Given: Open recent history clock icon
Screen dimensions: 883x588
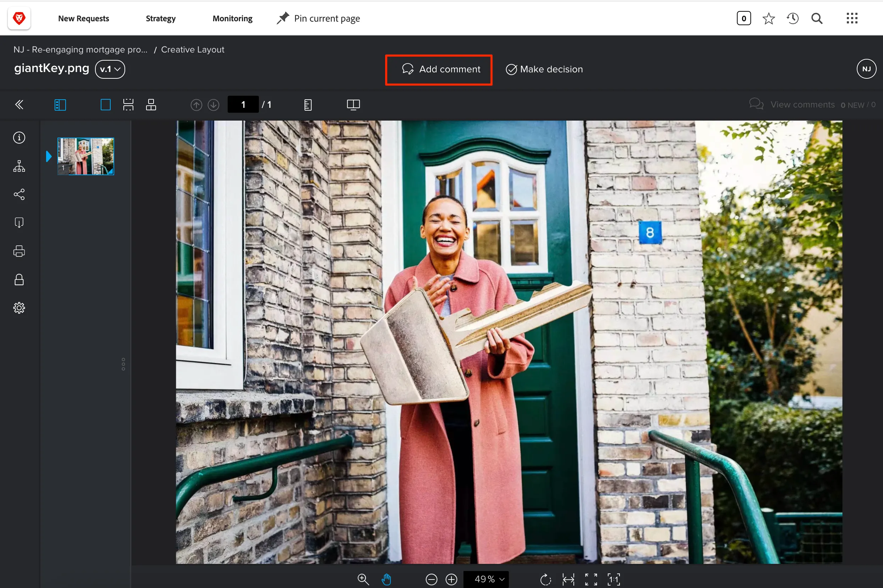Looking at the screenshot, I should (x=792, y=18).
